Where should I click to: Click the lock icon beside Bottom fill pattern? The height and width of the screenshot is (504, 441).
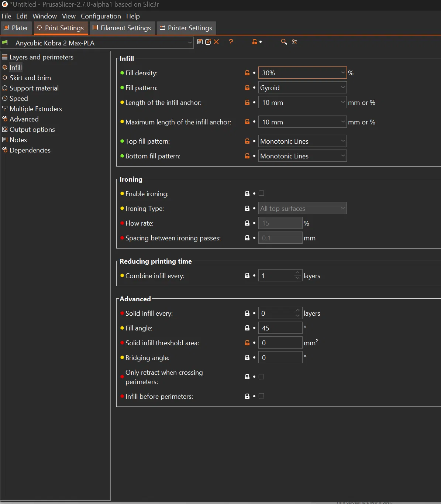247,156
